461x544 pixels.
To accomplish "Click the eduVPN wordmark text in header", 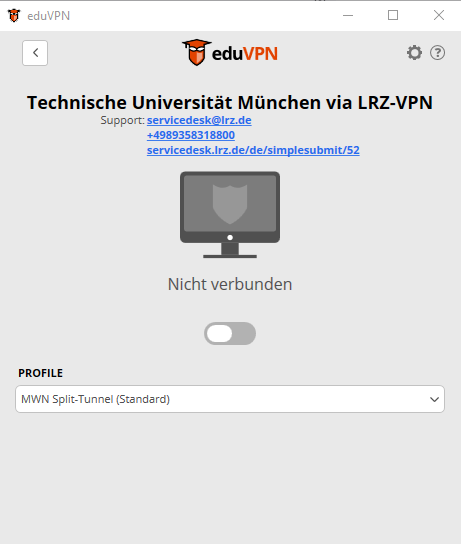I will 245,54.
